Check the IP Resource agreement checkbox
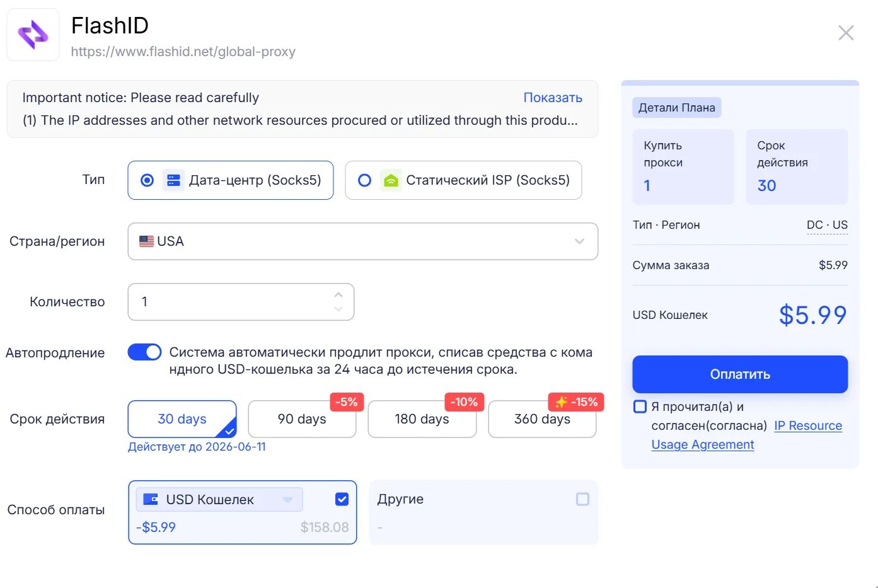878x588 pixels. (x=640, y=406)
